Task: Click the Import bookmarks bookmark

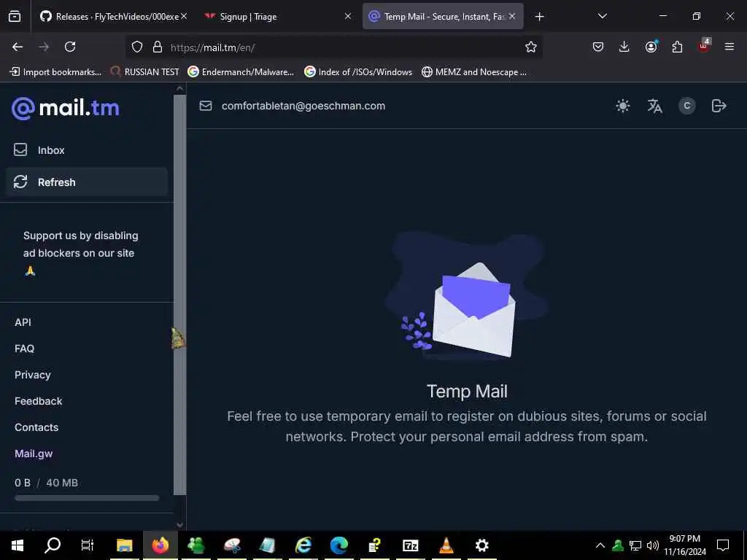Action: [x=55, y=72]
